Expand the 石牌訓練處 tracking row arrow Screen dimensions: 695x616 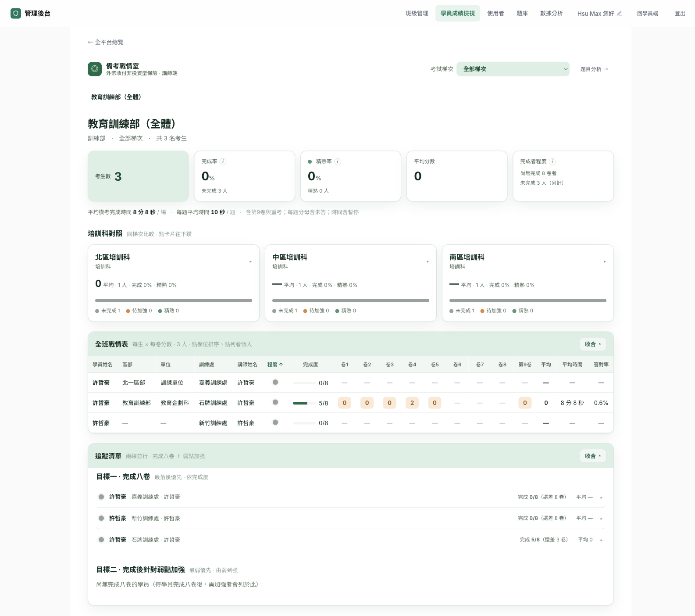tap(602, 540)
